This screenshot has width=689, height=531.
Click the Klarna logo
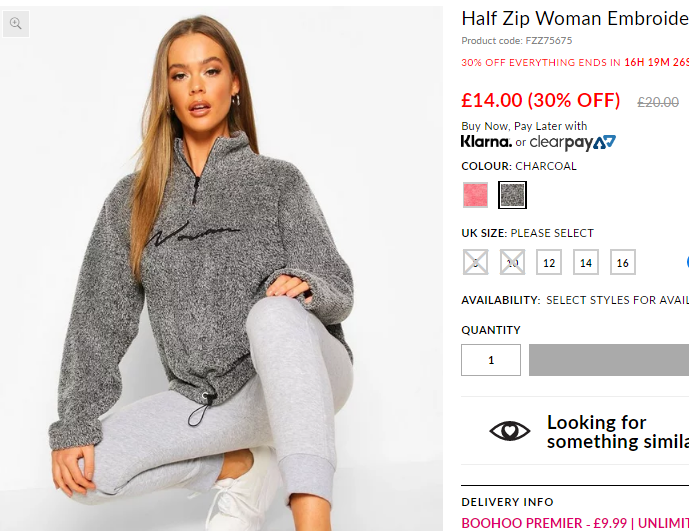486,142
